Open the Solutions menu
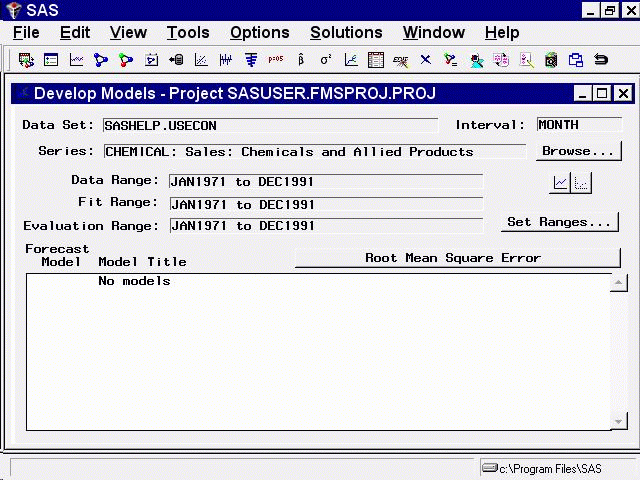Screen dimensions: 640x480 point(346,33)
